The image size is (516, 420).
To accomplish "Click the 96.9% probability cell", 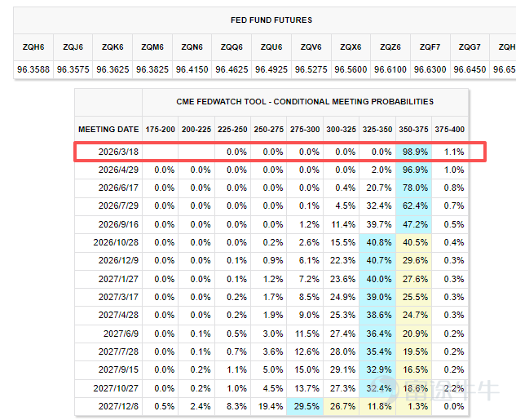I will click(413, 170).
